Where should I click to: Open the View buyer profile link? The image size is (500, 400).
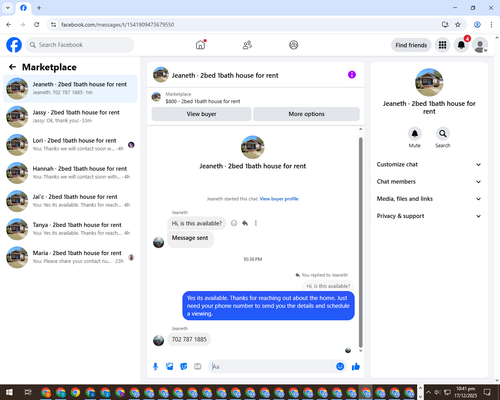tap(279, 199)
